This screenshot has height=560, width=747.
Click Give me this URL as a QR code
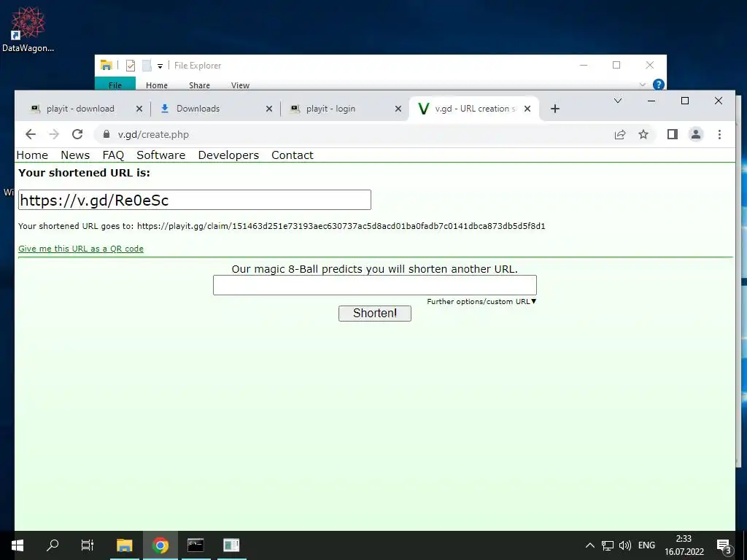click(81, 249)
